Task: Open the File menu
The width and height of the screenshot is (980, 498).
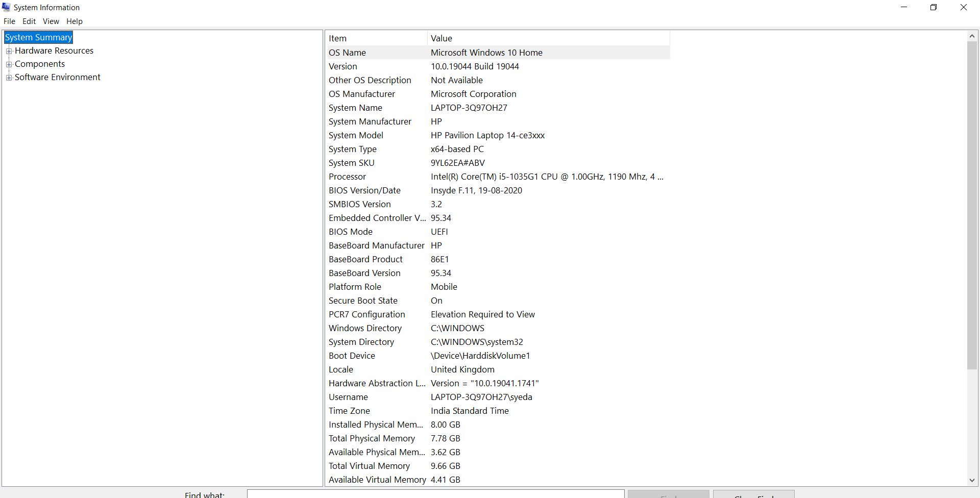Action: [9, 21]
